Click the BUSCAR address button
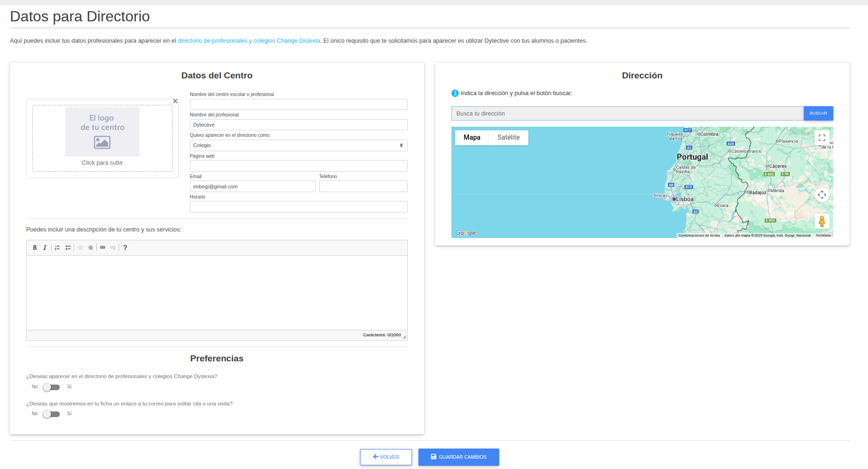 click(818, 114)
